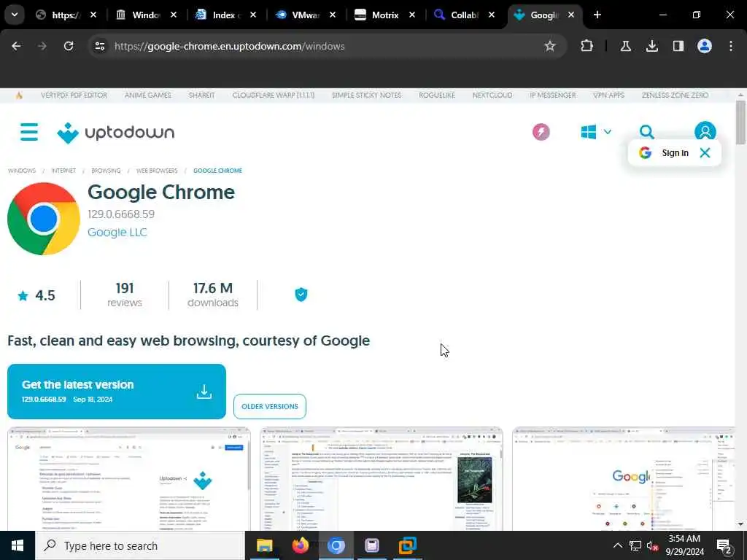This screenshot has width=747, height=560.
Task: Dismiss the Google Sign in popup
Action: tap(705, 153)
